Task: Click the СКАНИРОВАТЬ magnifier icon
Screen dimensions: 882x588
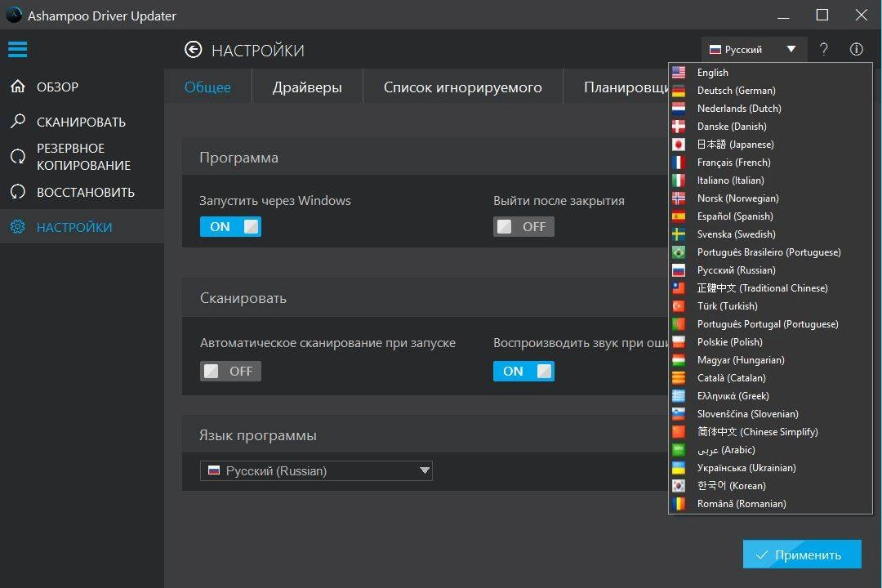Action: [x=18, y=121]
